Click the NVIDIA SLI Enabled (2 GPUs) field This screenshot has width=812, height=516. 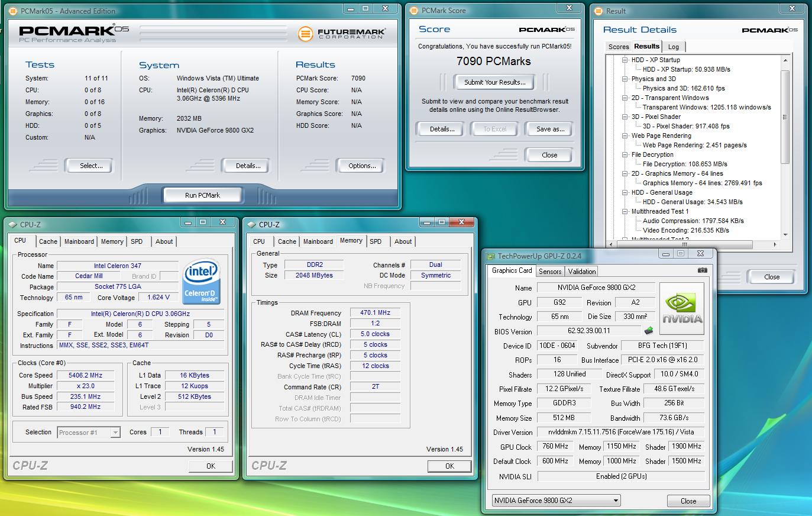point(621,476)
